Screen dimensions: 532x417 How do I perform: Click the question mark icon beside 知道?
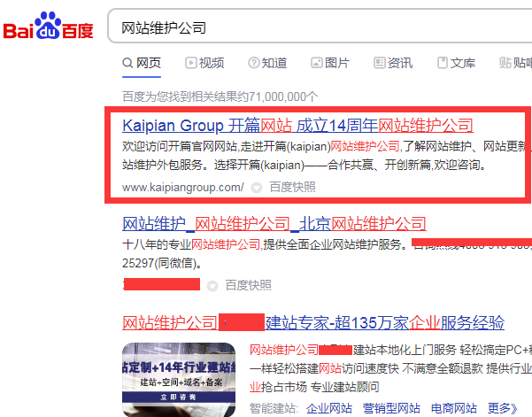coord(253,63)
